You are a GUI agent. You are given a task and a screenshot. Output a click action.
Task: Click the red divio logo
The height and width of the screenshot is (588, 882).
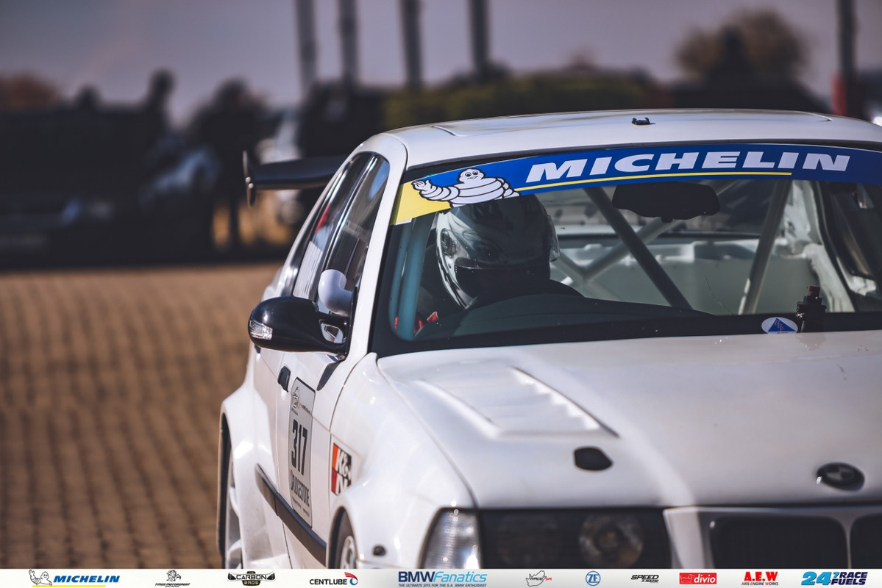[697, 578]
